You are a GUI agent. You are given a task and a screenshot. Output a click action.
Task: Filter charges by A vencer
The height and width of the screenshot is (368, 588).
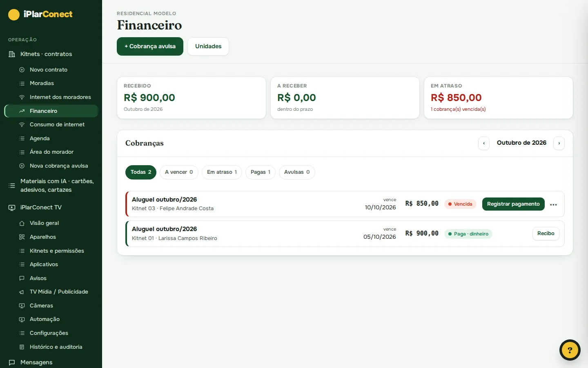tap(179, 172)
